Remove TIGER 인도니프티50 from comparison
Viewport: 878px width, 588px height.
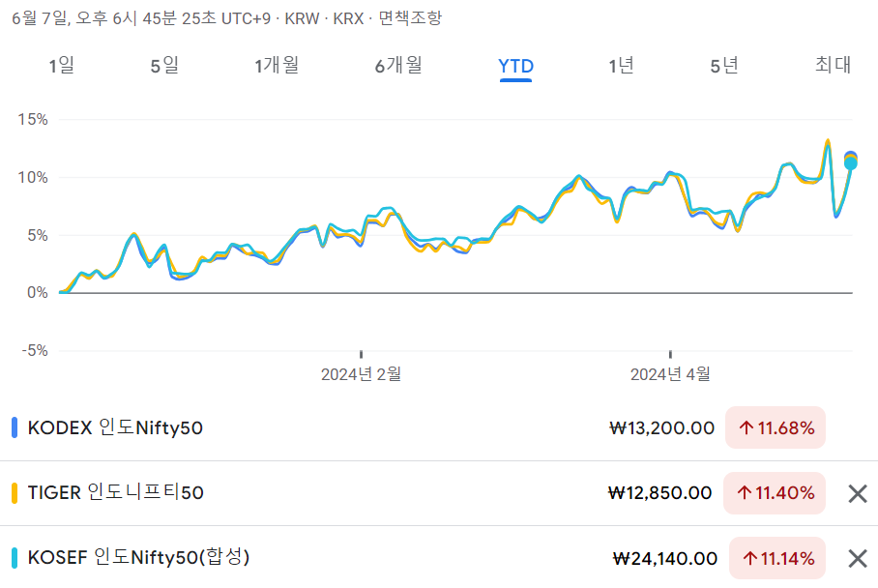(x=858, y=493)
